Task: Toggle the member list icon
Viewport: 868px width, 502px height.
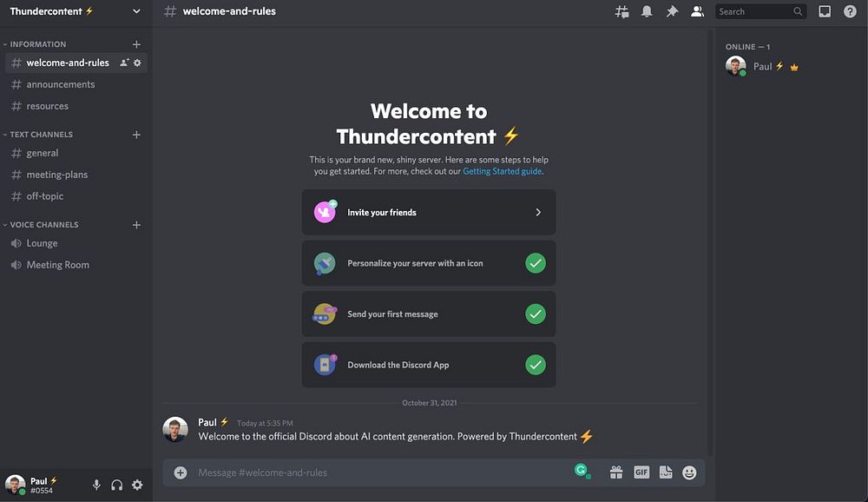Action: 698,11
